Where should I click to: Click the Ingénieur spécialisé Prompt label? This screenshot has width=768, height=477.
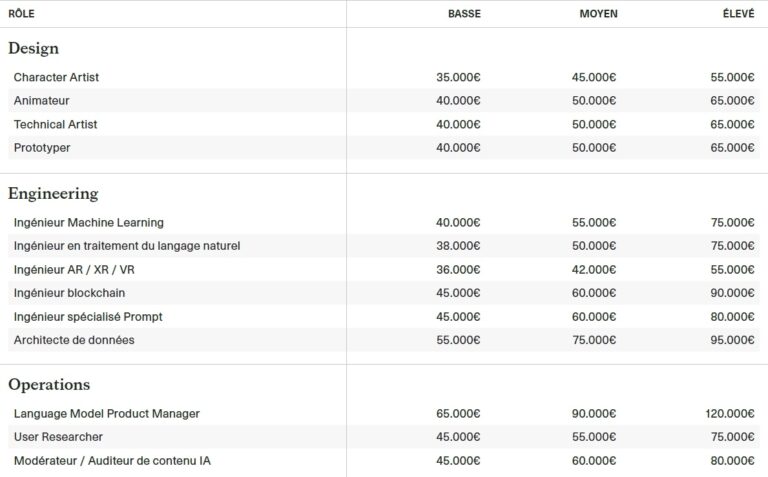click(x=88, y=317)
